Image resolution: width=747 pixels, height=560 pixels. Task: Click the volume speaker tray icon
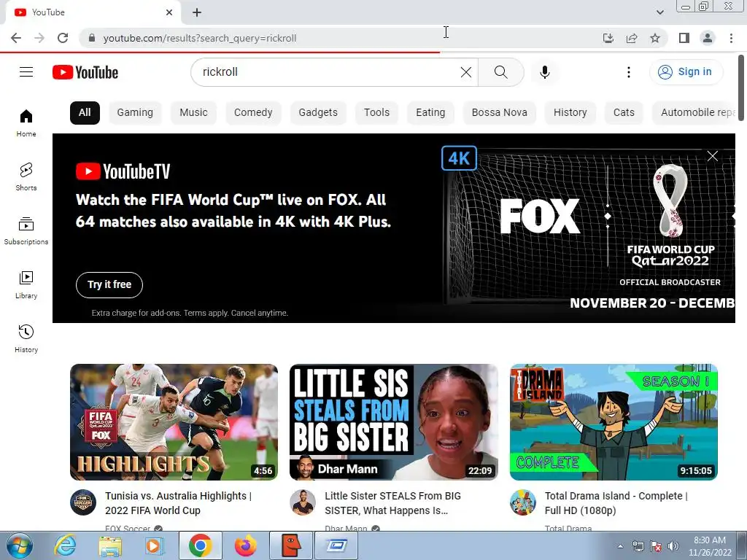click(x=673, y=546)
